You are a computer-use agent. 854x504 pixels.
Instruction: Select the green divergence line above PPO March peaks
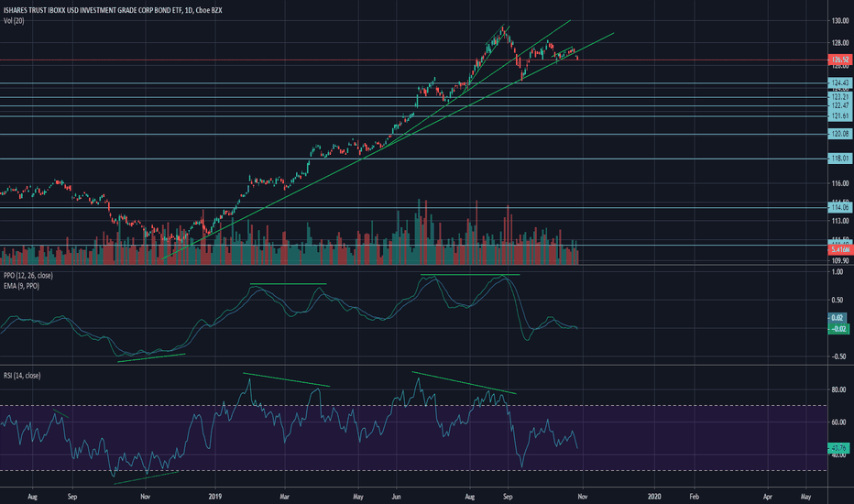288,284
